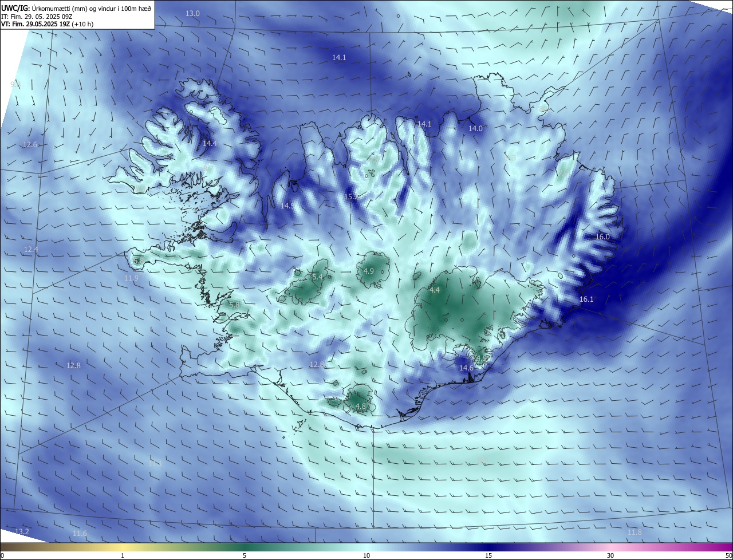Click the 5.8 value label
733x560 pixels.
pos(234,306)
